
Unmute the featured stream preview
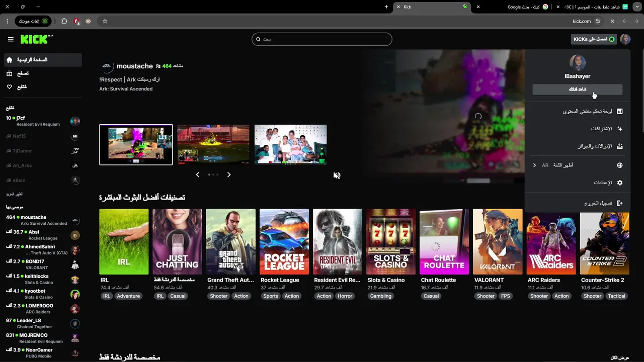coord(337,175)
